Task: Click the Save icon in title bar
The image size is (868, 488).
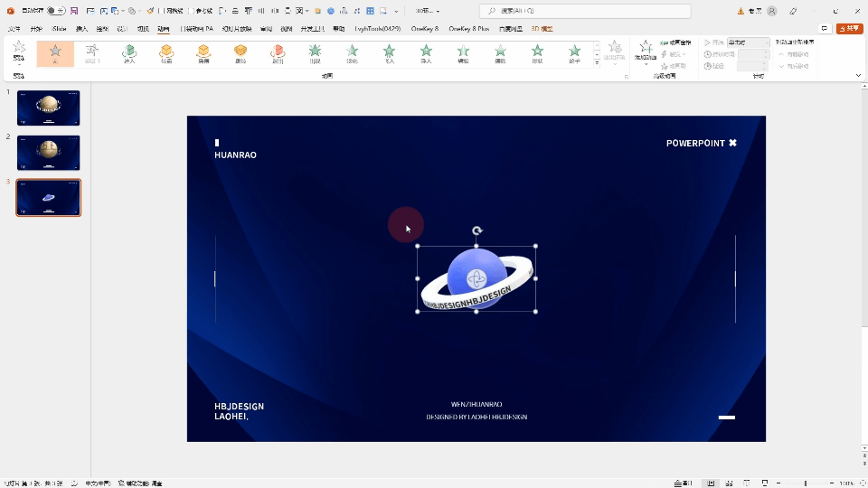Action: pos(73,11)
